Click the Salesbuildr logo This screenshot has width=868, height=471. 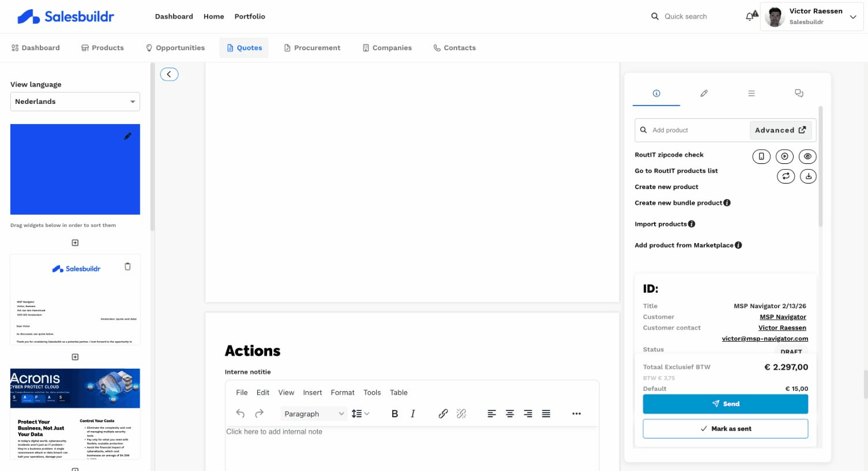(x=66, y=17)
